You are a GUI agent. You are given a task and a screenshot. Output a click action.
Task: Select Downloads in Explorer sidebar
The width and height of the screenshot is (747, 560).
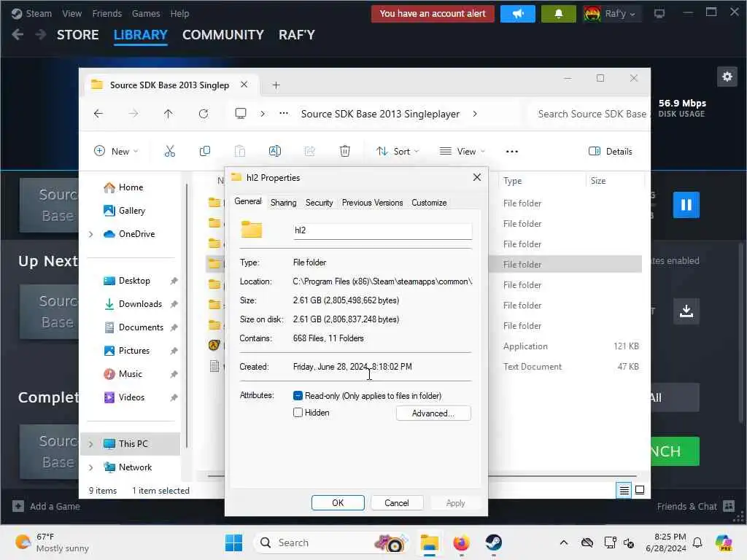tap(140, 304)
